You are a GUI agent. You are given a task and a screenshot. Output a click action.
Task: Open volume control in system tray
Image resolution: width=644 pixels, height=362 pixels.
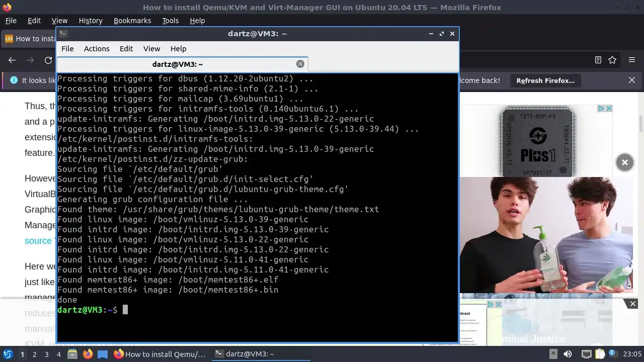(x=568, y=354)
